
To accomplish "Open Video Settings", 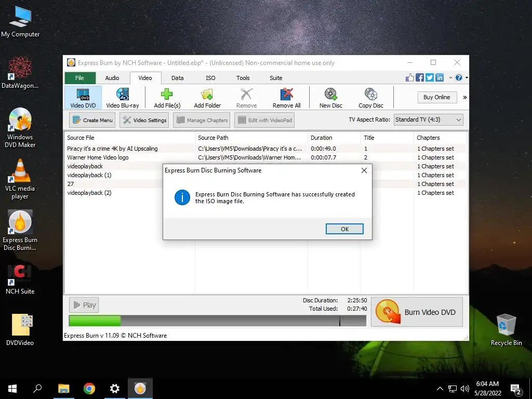I will click(x=144, y=120).
